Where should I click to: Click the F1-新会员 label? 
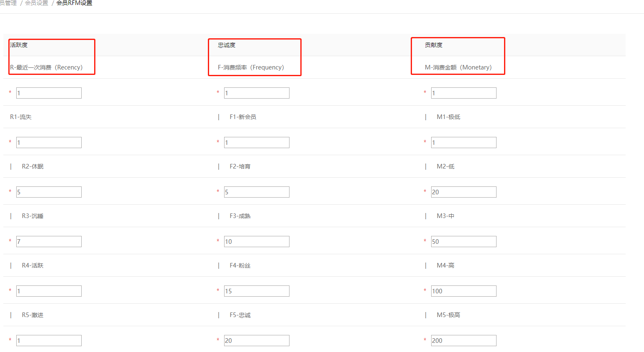coord(243,117)
